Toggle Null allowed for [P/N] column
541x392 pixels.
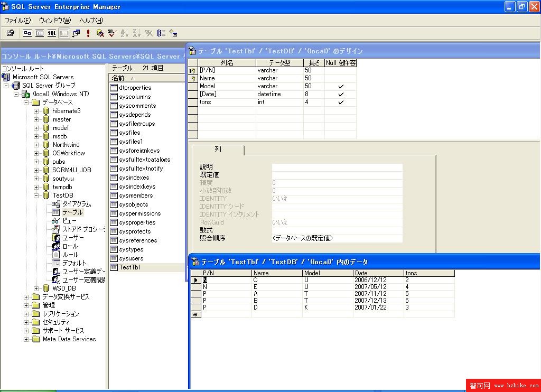pyautogui.click(x=341, y=70)
